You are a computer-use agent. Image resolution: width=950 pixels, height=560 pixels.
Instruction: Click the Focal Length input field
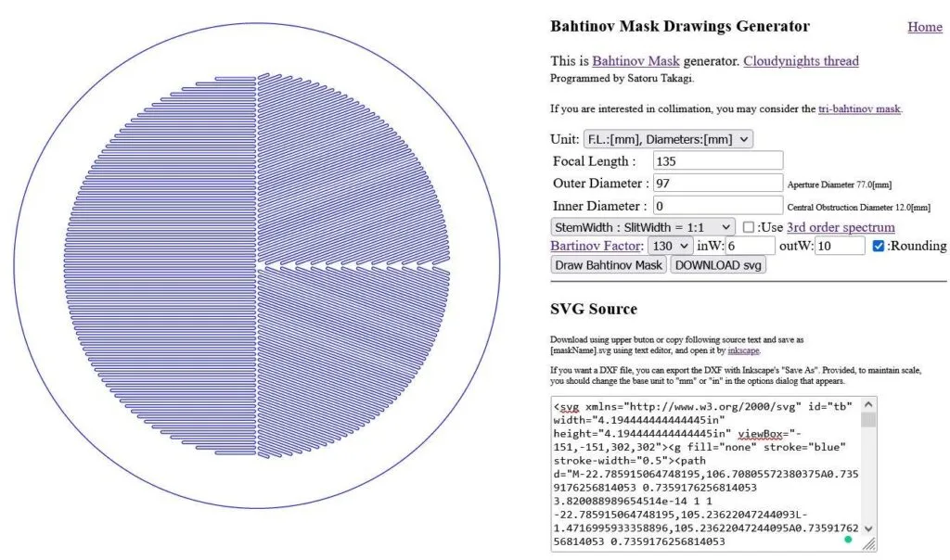click(718, 161)
